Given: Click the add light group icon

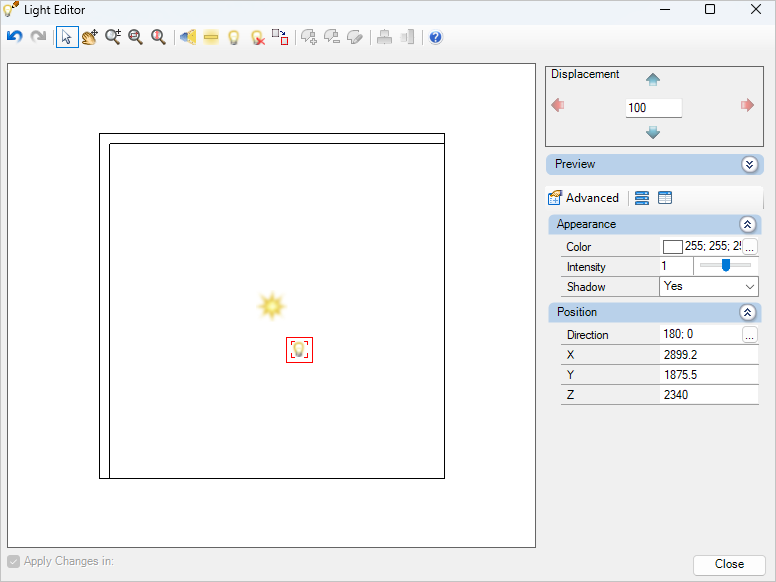Looking at the screenshot, I should pyautogui.click(x=309, y=37).
